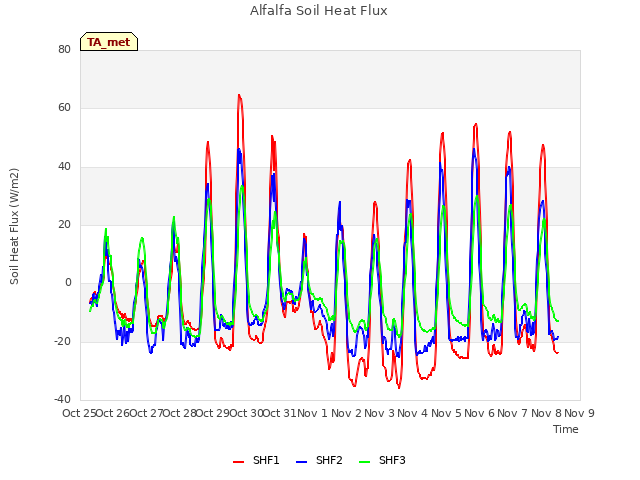This screenshot has width=640, height=480.
Task: Click the Oct 25 x-axis label
Action: (79, 413)
